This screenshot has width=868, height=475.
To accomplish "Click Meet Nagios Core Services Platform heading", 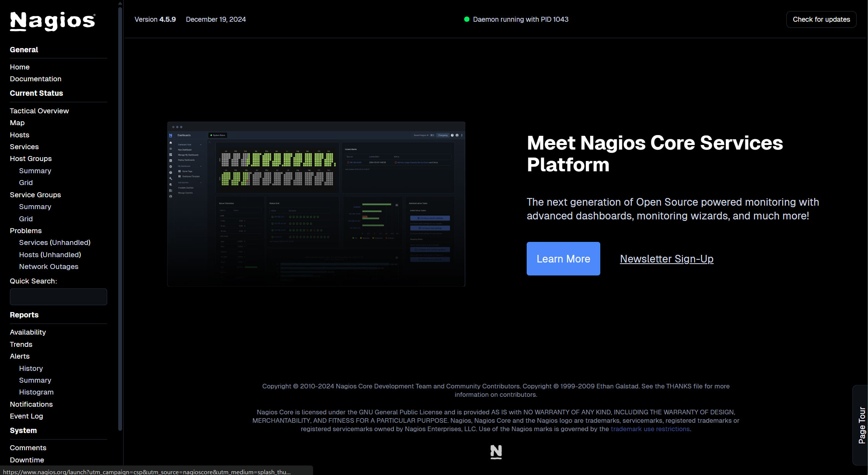I will click(x=655, y=154).
